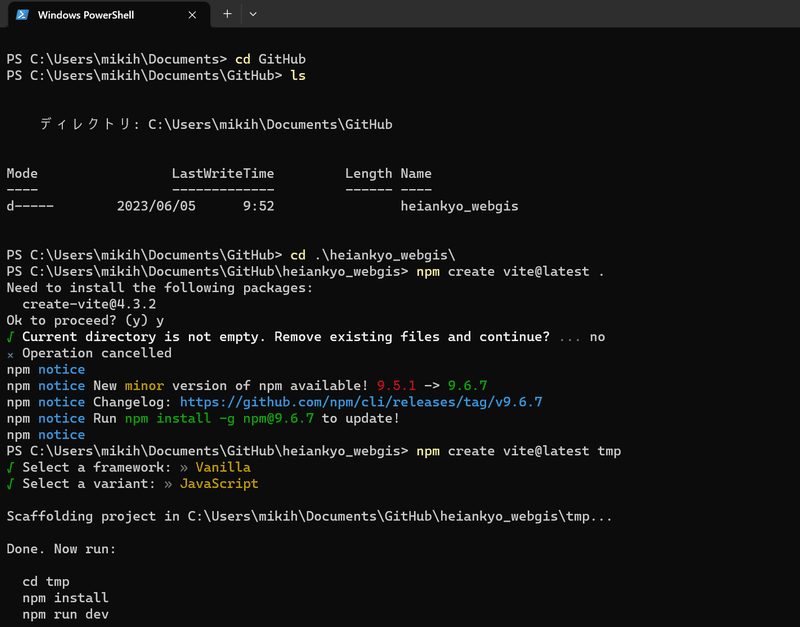Click the PowerShell icon in the tab
The height and width of the screenshot is (627, 800).
pyautogui.click(x=22, y=15)
